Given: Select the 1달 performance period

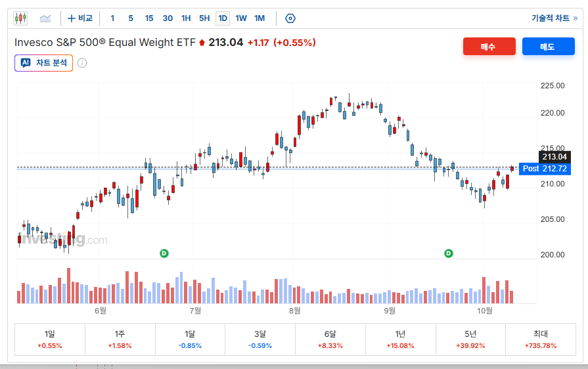Looking at the screenshot, I should 190,339.
